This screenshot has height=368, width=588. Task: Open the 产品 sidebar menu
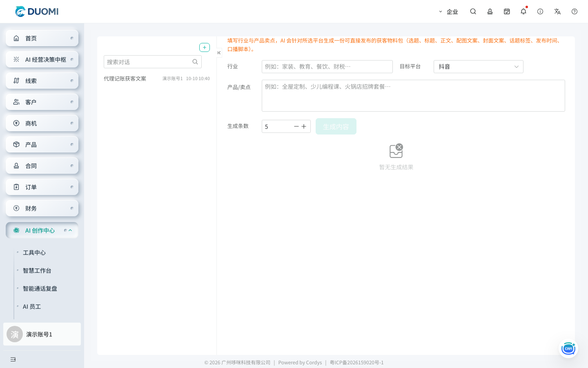42,144
